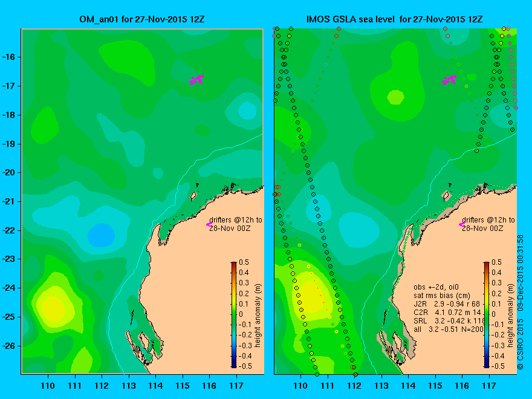
Task: Click longitude label 114 under the left map
Action: (155, 386)
